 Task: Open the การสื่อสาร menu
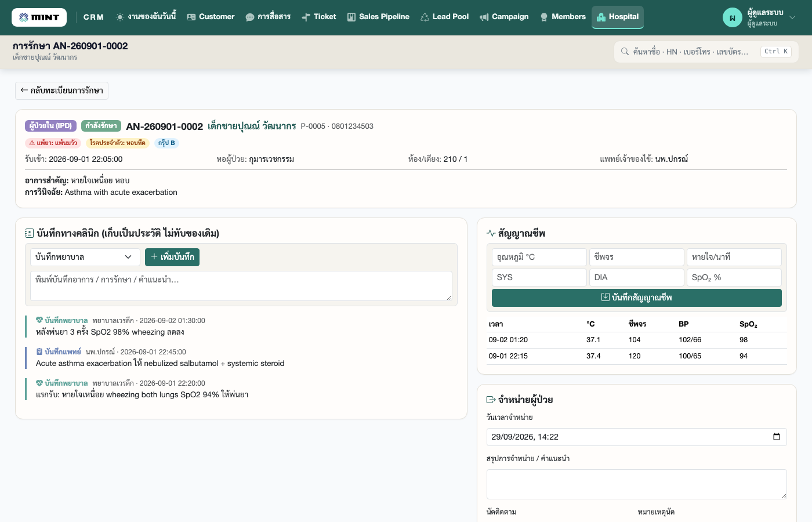(x=268, y=17)
